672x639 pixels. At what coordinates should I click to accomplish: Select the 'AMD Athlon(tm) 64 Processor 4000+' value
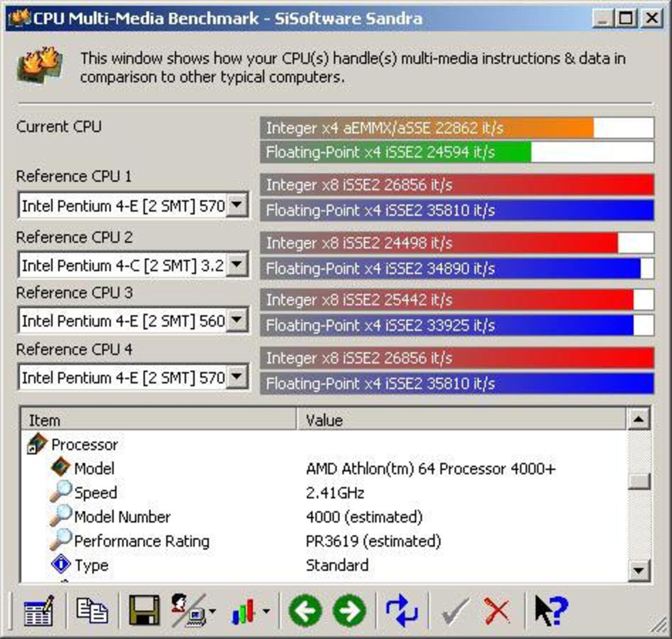tap(431, 468)
